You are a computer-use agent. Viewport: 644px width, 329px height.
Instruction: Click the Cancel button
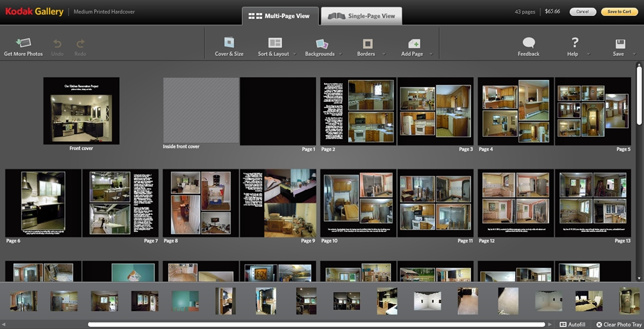click(x=582, y=12)
